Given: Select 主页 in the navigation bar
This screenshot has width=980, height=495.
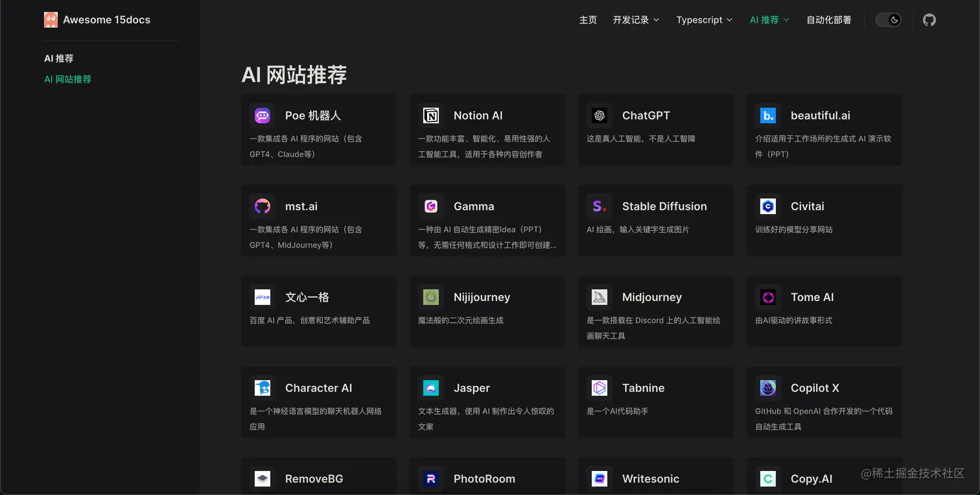Looking at the screenshot, I should (588, 19).
